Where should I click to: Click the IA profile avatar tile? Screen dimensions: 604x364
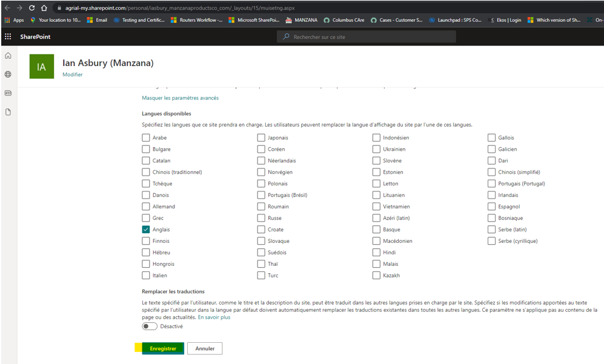pos(42,67)
